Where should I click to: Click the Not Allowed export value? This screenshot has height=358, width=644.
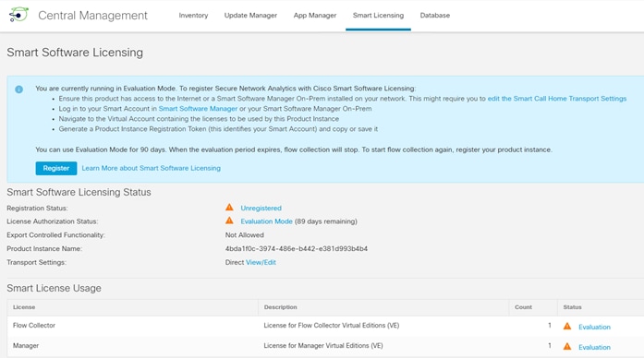[244, 235]
